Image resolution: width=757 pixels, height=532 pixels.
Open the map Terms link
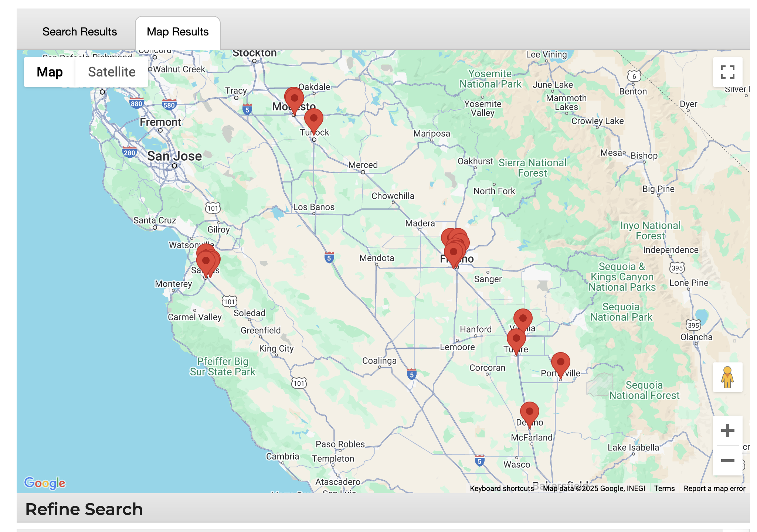pyautogui.click(x=664, y=488)
